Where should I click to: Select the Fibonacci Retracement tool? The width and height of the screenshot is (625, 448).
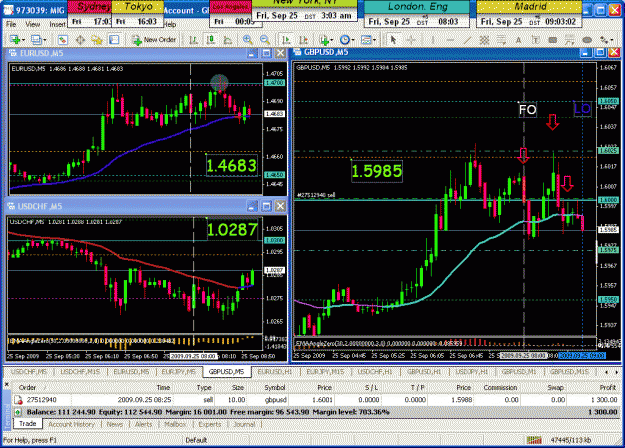(501, 39)
